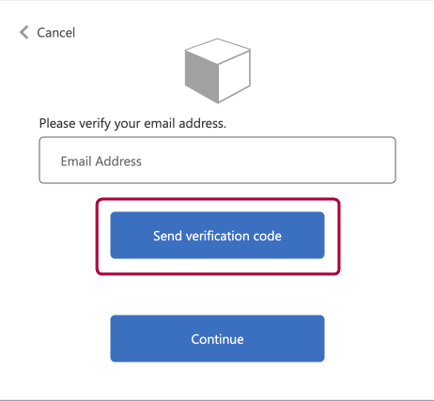Click Send verification code button

click(217, 235)
